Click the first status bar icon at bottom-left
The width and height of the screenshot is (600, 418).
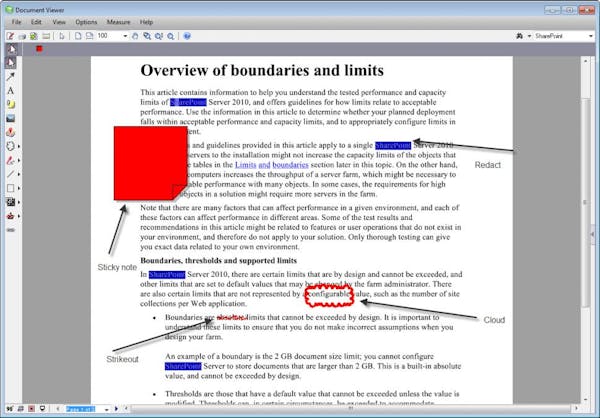[9, 409]
